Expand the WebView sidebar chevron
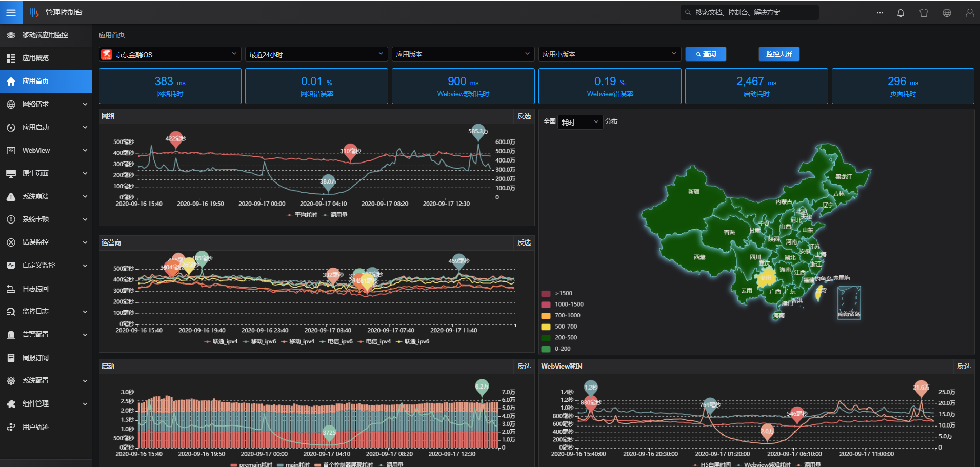 pyautogui.click(x=85, y=150)
